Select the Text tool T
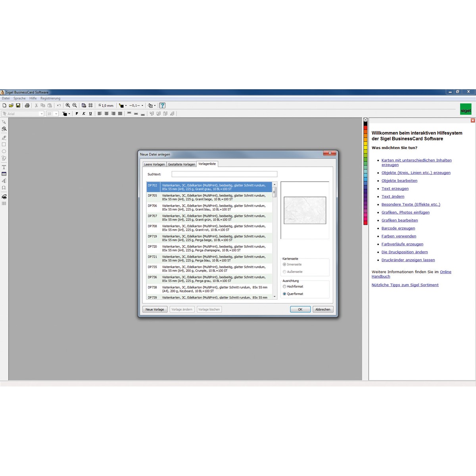The image size is (476, 476). [x=4, y=167]
